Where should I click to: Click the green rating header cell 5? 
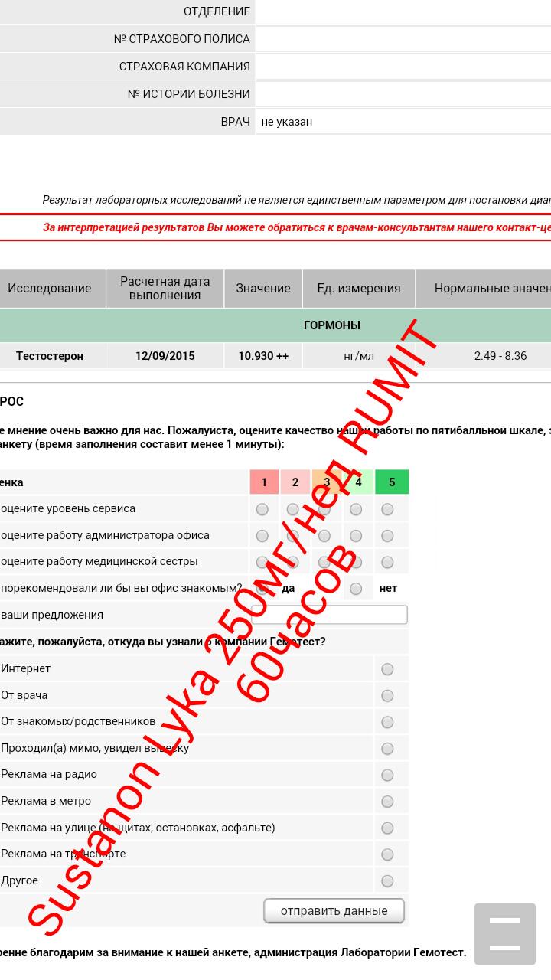392,482
